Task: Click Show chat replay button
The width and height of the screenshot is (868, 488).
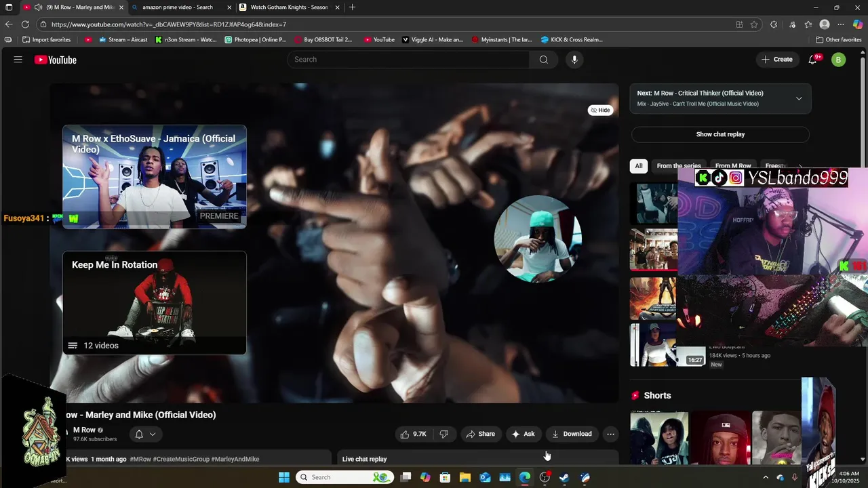Action: [720, 134]
